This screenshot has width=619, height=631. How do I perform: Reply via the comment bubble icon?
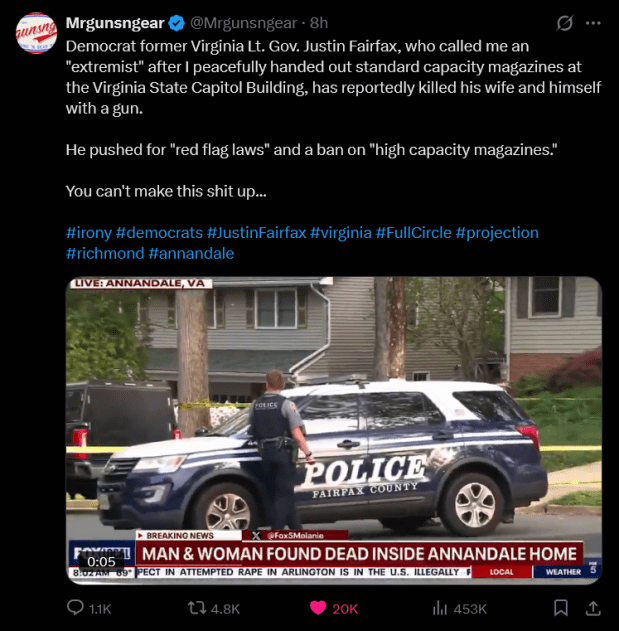[75, 608]
